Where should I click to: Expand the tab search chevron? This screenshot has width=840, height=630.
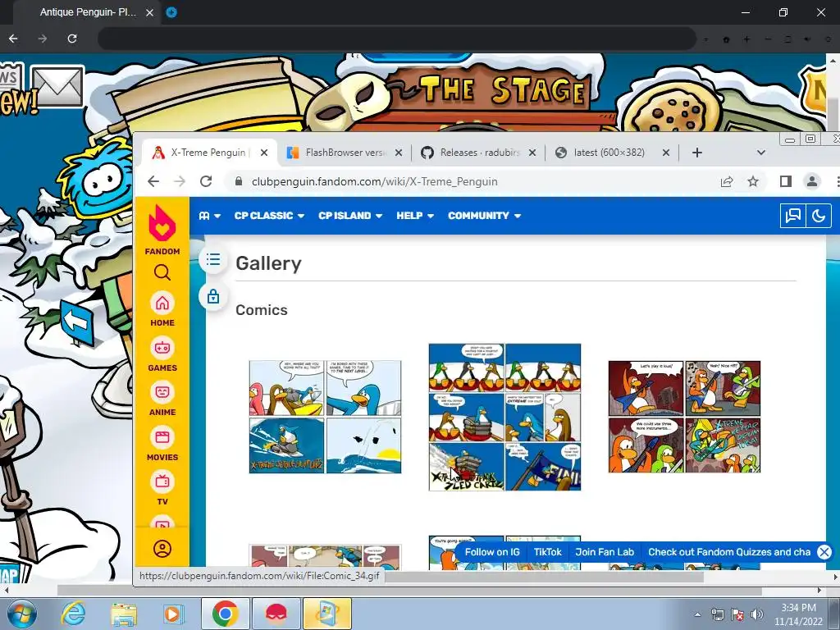click(x=760, y=153)
